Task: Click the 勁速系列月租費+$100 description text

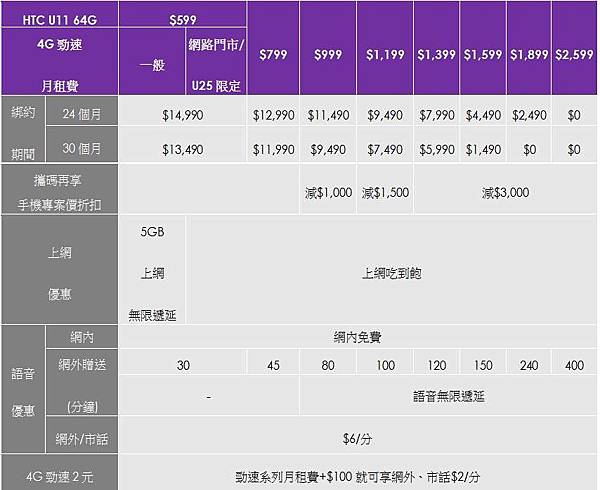Action: (357, 477)
